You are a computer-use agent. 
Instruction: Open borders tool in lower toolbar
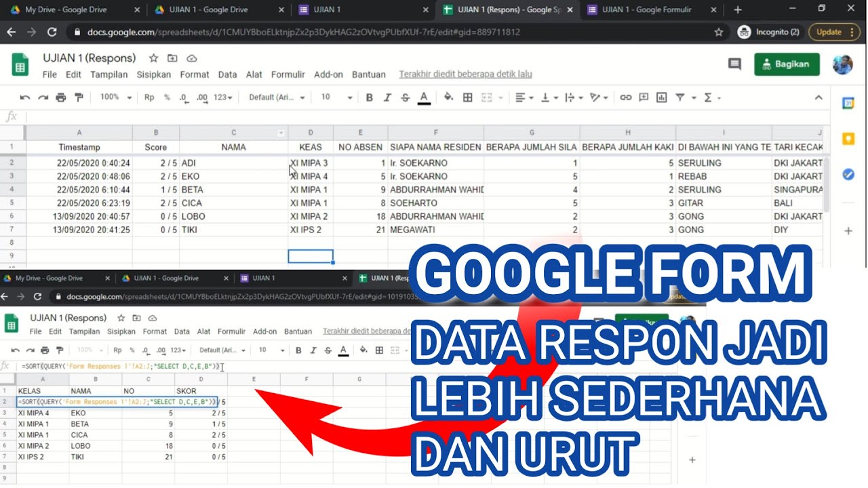[x=379, y=350]
